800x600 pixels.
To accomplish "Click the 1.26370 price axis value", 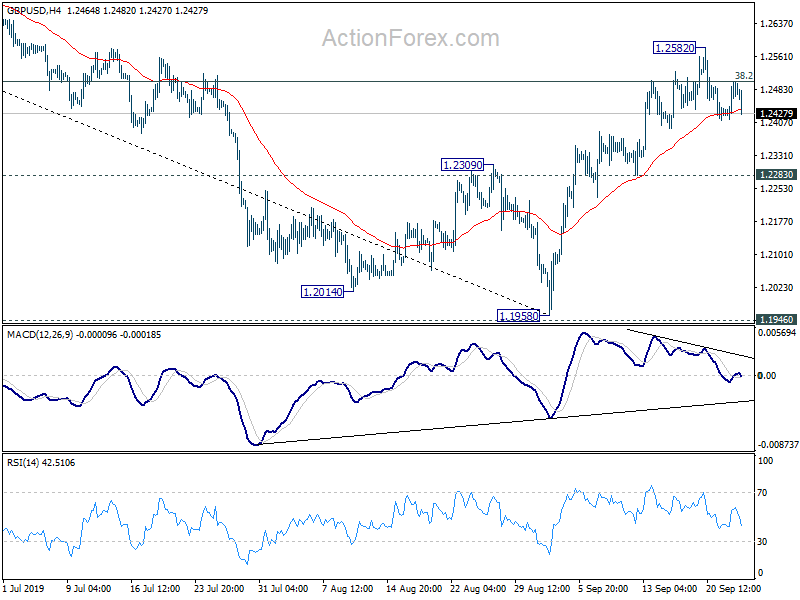I will (x=777, y=23).
